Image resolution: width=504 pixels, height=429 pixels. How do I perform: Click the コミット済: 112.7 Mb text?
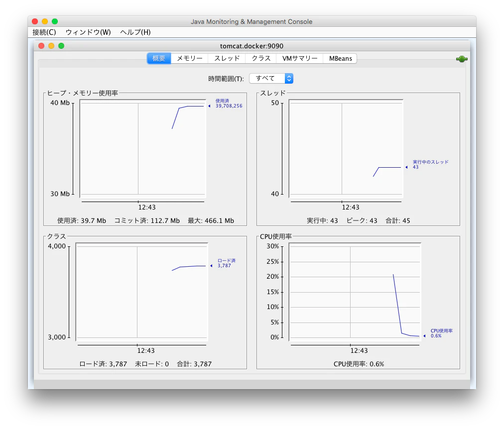point(147,220)
